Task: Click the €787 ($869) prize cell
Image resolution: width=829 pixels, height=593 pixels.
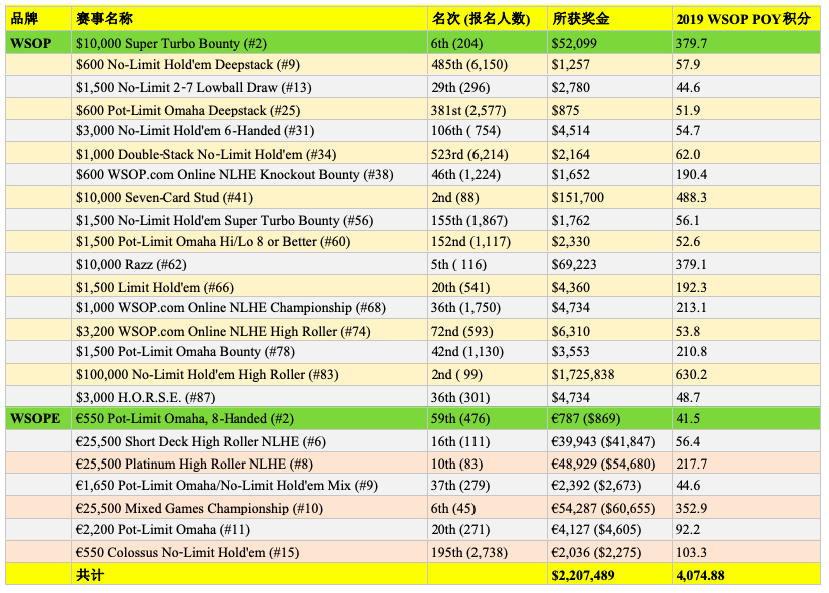Action: point(610,419)
